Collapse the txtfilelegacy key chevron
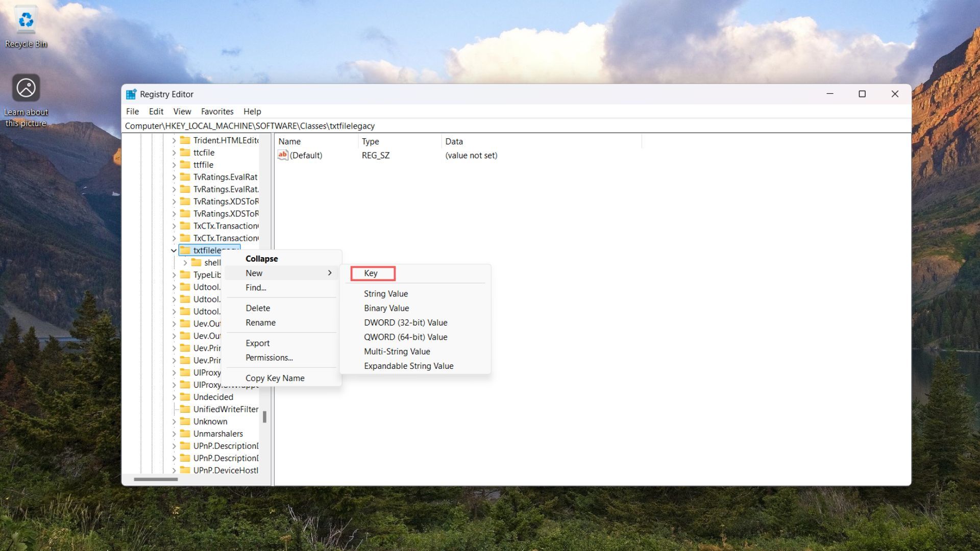The image size is (980, 551). [174, 250]
